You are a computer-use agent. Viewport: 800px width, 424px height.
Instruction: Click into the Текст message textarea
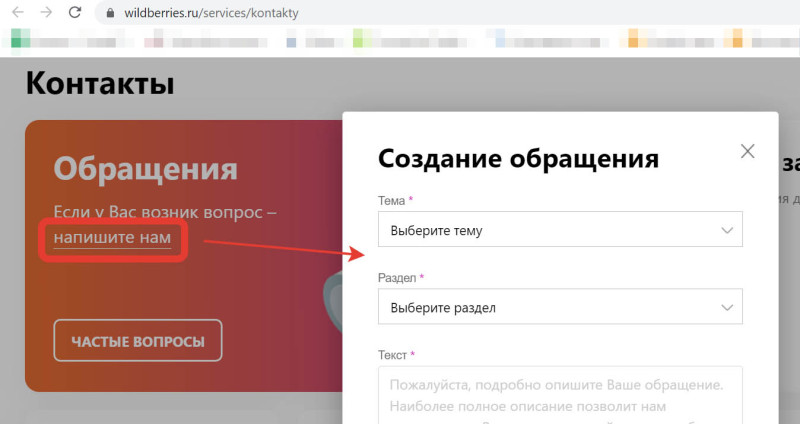click(560, 395)
